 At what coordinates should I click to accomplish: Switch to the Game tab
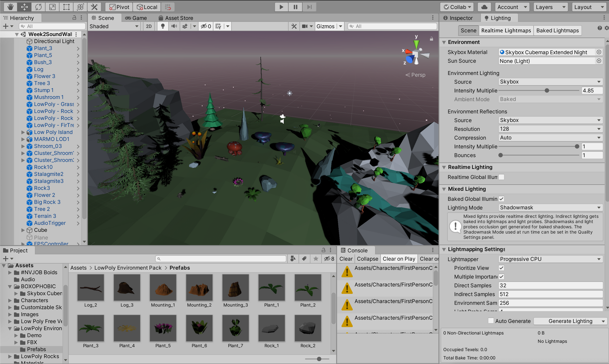pyautogui.click(x=136, y=18)
